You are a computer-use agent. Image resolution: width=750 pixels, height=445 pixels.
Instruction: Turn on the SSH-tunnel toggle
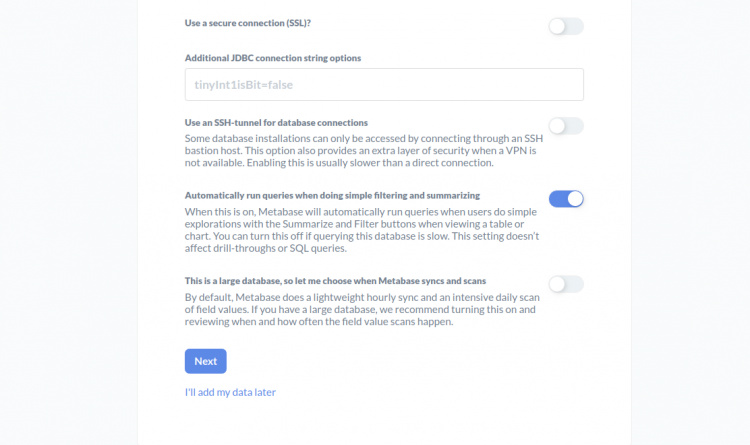click(565, 126)
